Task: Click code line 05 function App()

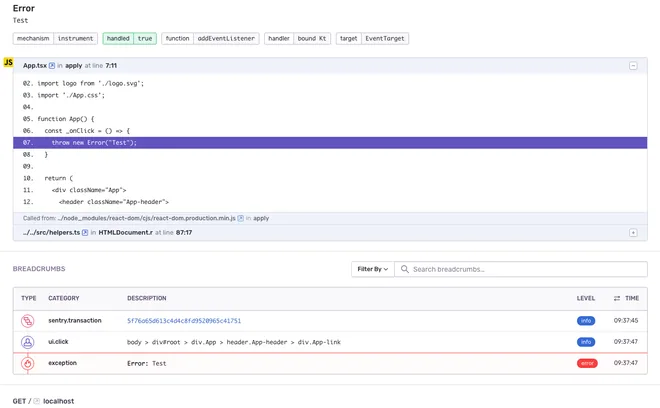Action: [x=66, y=119]
